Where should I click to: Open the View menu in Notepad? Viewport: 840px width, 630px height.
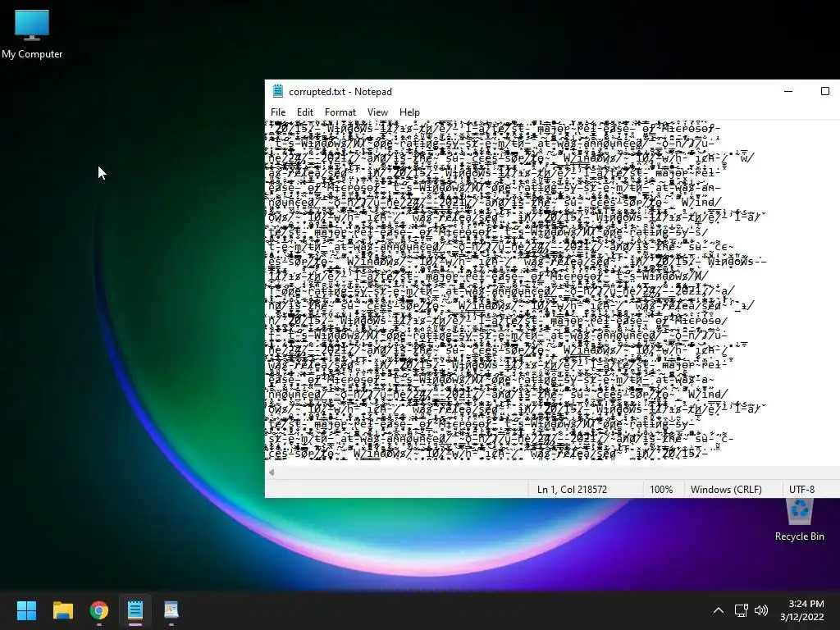[x=377, y=112]
